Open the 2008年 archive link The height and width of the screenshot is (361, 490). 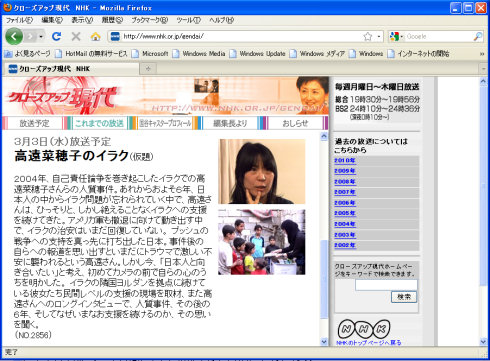tap(345, 182)
